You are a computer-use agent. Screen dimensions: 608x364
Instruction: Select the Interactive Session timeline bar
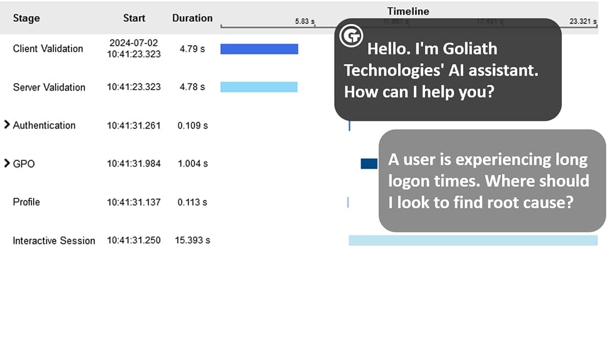(x=473, y=240)
